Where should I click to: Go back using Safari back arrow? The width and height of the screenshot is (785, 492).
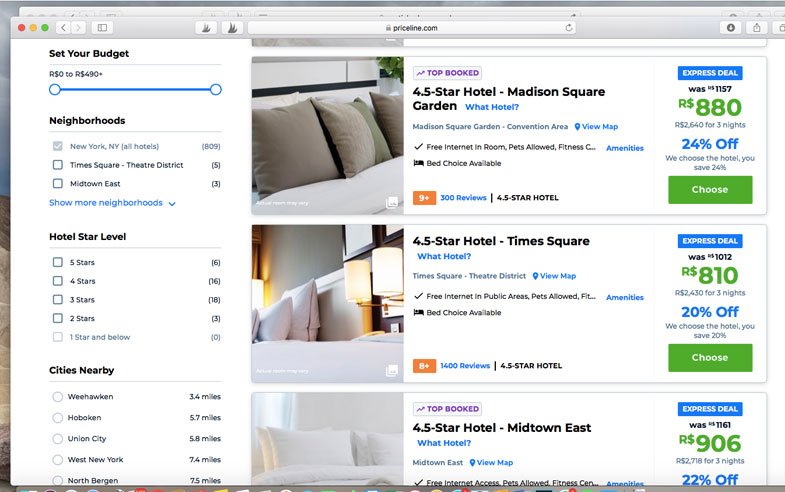tap(63, 28)
